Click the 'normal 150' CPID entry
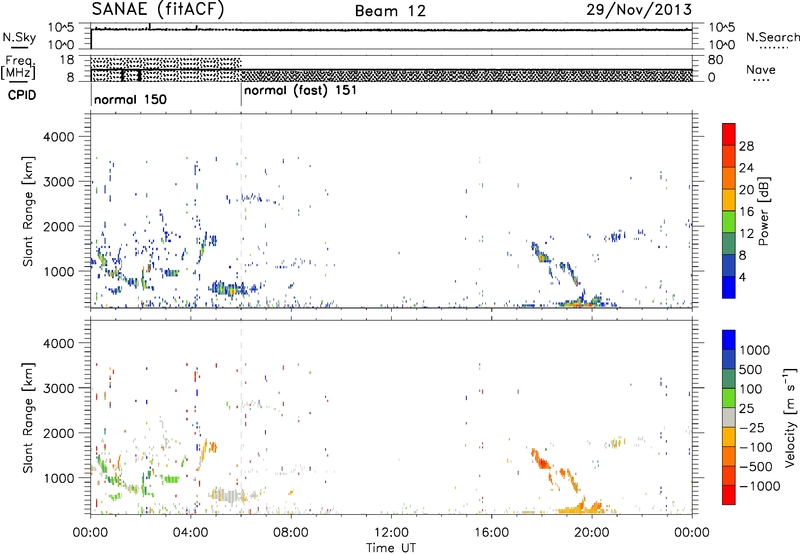 130,99
